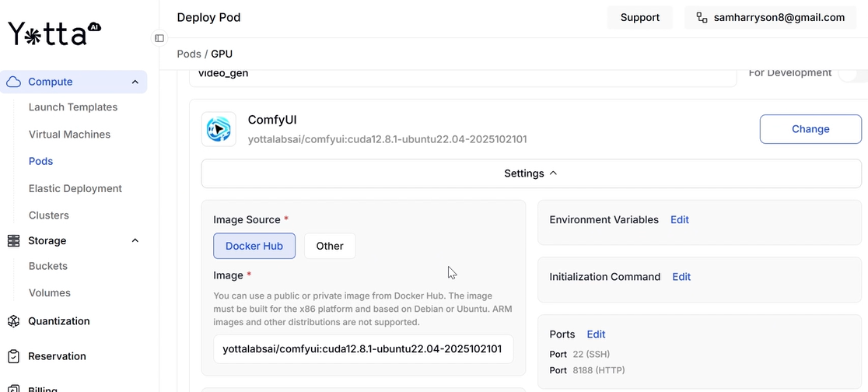Screen dimensions: 868x392
Task: Collapse the Compute section chevron
Action: tap(135, 82)
